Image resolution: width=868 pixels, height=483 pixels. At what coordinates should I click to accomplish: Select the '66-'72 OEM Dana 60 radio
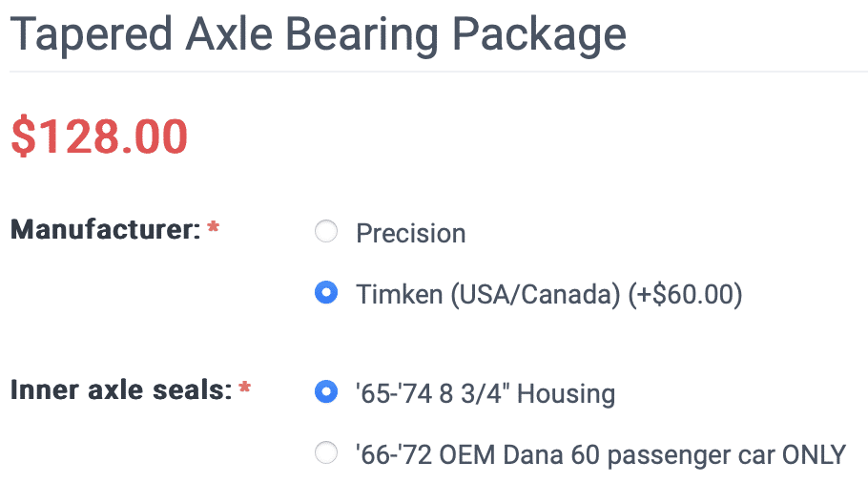(x=326, y=452)
